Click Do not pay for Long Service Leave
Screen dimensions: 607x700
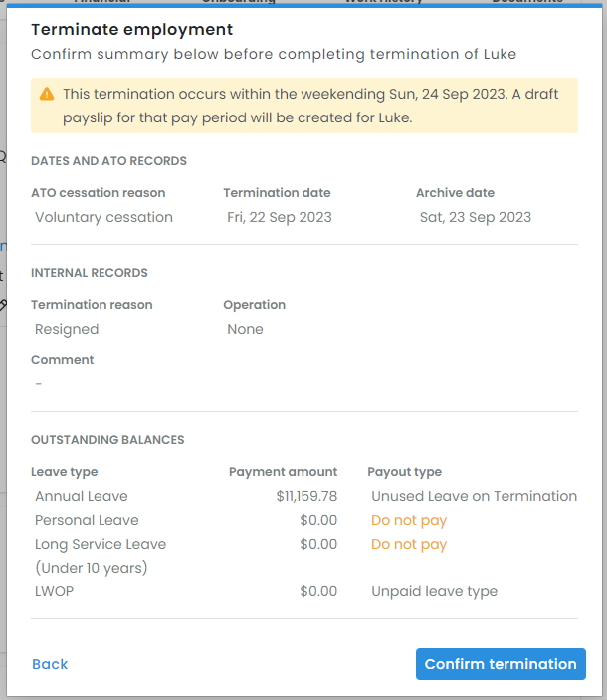[409, 544]
